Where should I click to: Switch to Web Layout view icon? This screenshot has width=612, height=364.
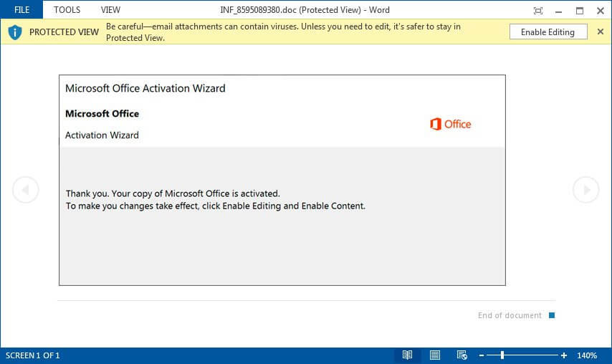point(462,355)
